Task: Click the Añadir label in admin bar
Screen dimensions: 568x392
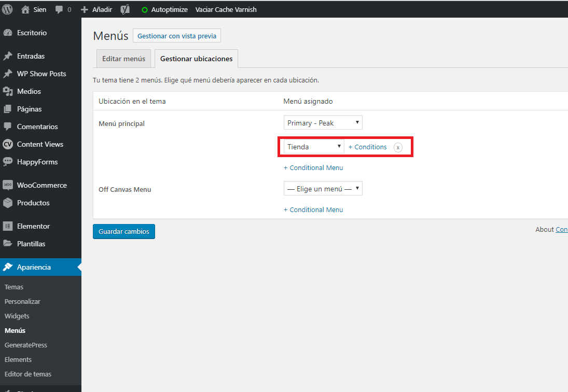Action: click(102, 9)
